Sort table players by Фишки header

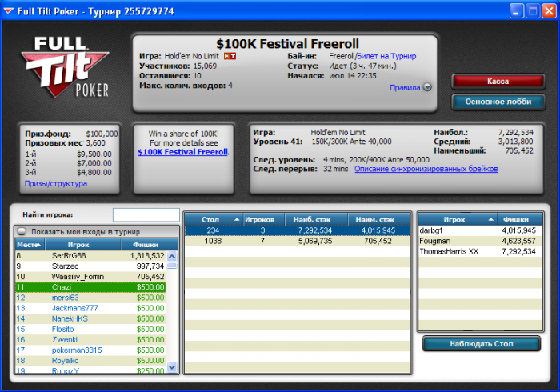(x=520, y=219)
